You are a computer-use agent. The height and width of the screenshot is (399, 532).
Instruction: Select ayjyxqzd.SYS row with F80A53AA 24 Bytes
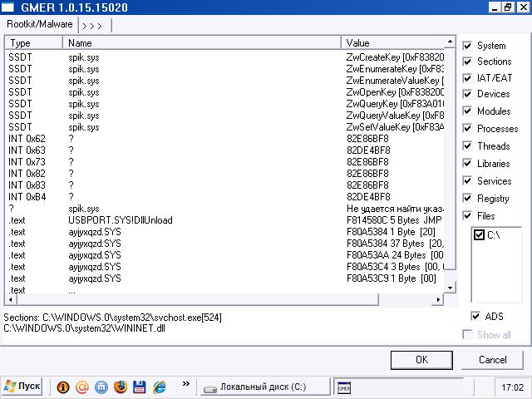tap(224, 255)
